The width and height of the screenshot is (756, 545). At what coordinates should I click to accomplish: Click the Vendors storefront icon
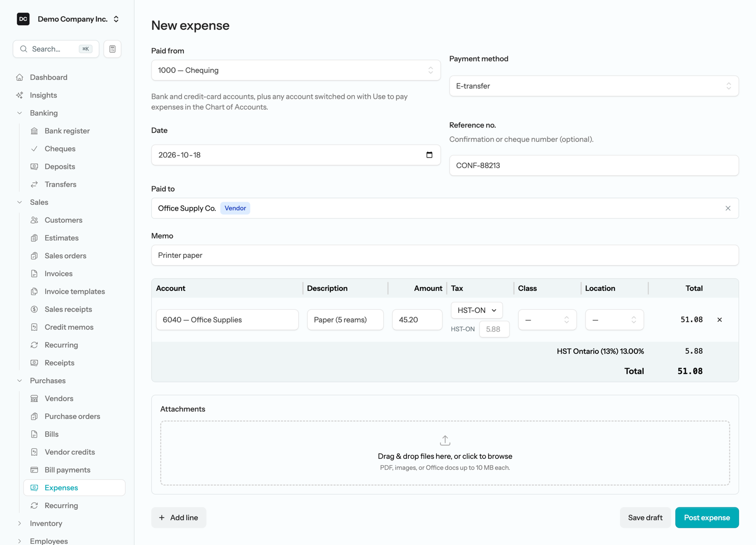[34, 399]
